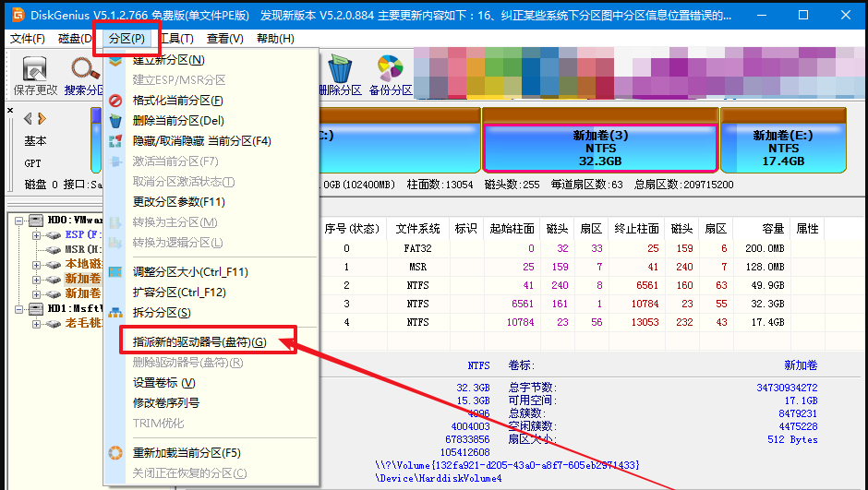Select 老毛桃 partition in the tree
Screen dimensions: 868x490
click(x=84, y=323)
